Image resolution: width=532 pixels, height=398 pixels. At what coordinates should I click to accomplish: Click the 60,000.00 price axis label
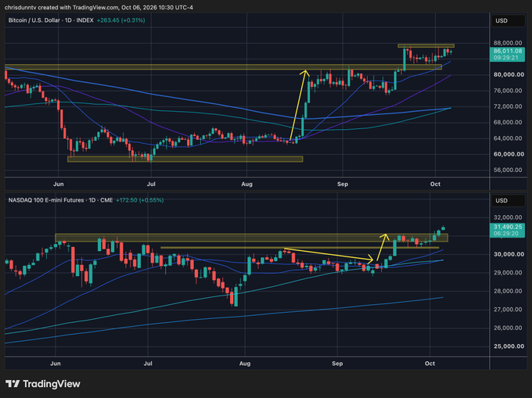pos(508,154)
